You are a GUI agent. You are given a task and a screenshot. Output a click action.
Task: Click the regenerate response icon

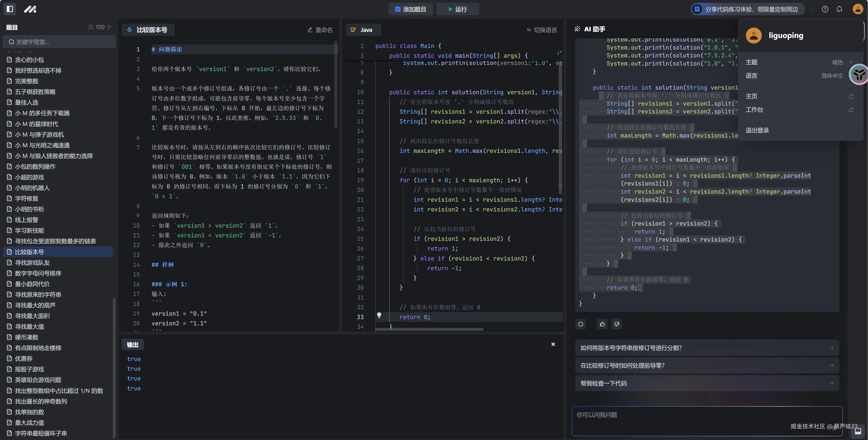click(581, 324)
